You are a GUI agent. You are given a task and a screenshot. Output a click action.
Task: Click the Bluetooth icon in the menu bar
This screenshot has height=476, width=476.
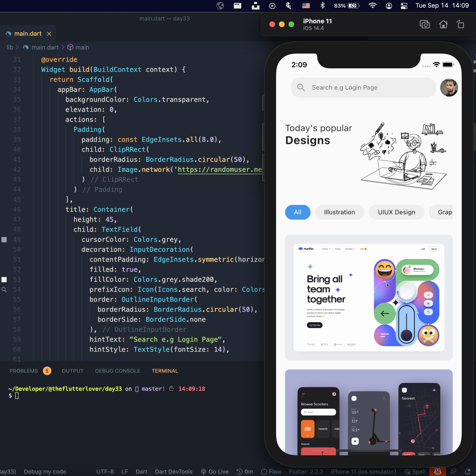pyautogui.click(x=322, y=5)
